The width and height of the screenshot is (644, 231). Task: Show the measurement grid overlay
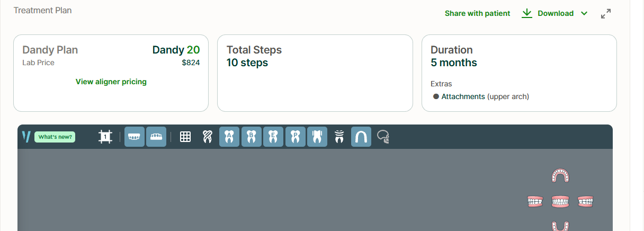[x=185, y=137]
